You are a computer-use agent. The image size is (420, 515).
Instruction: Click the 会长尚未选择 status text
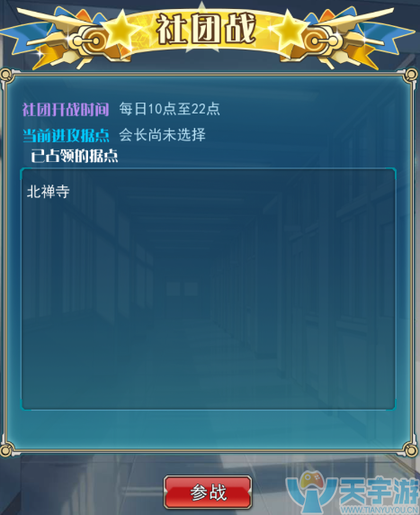click(162, 135)
